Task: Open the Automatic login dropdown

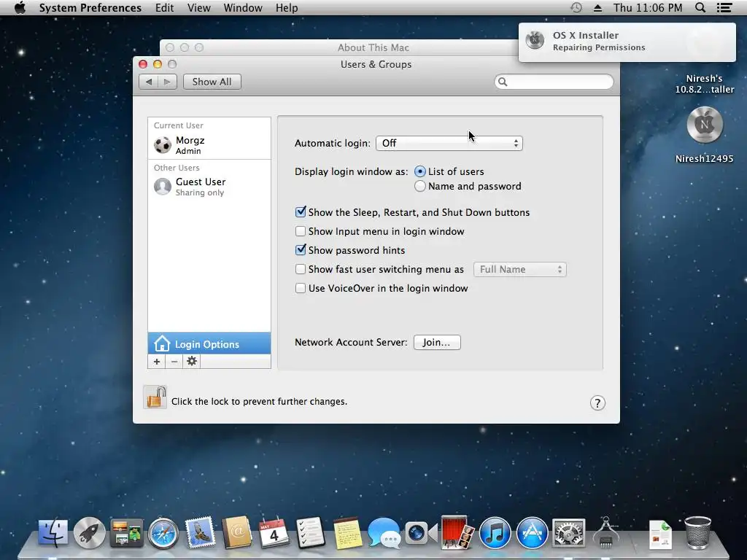Action: [449, 144]
